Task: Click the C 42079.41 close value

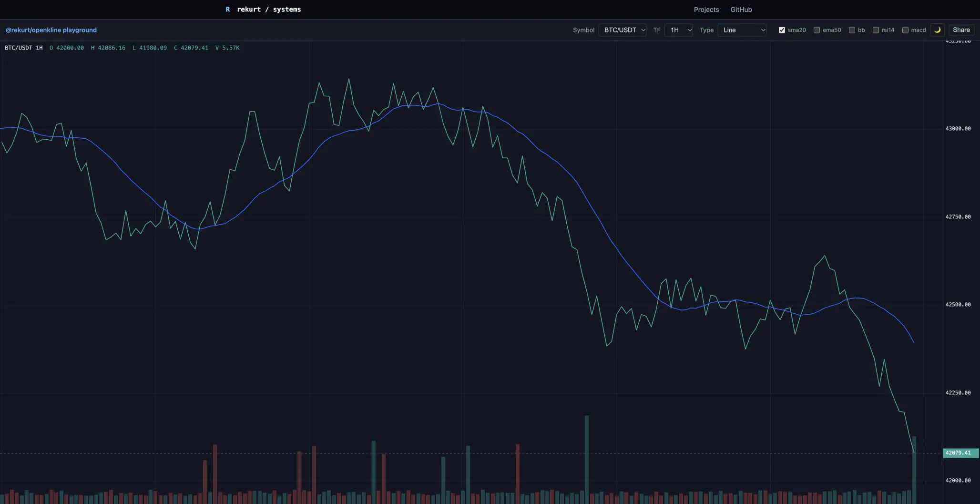Action: pyautogui.click(x=191, y=48)
